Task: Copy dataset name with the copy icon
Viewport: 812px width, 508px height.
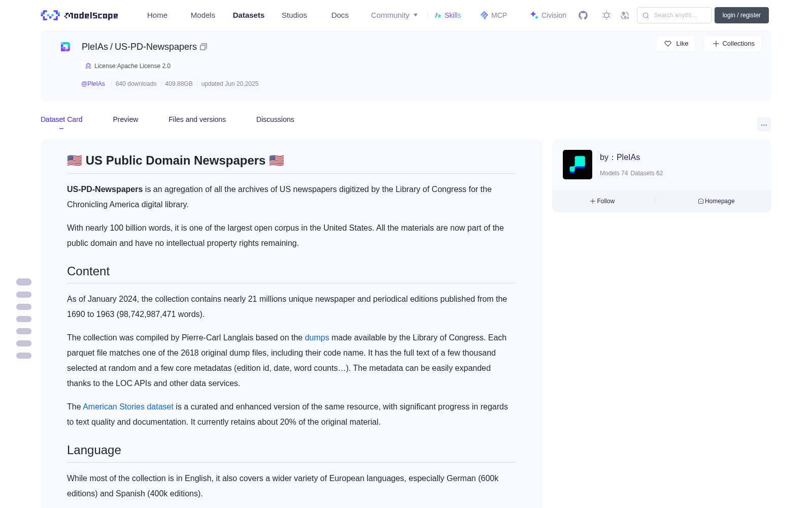Action: pos(204,47)
